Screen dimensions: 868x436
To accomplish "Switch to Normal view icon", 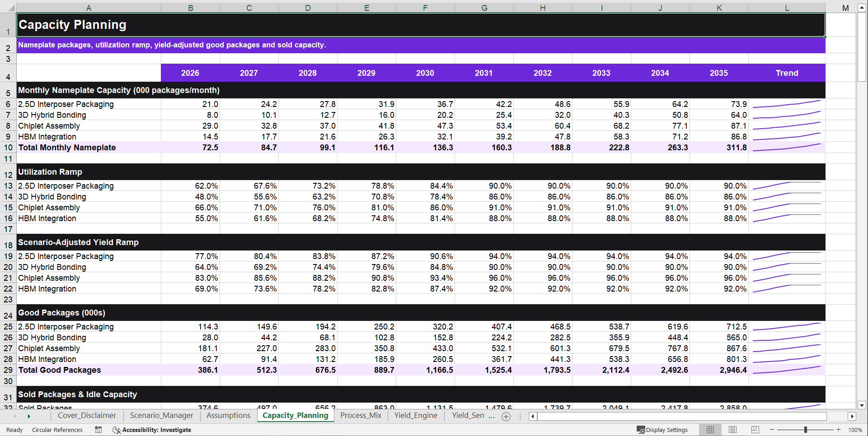I will point(710,430).
